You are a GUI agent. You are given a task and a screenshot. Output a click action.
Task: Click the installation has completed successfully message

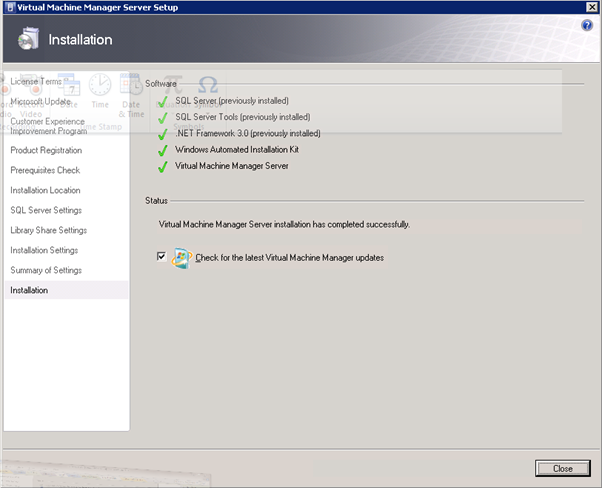click(284, 224)
